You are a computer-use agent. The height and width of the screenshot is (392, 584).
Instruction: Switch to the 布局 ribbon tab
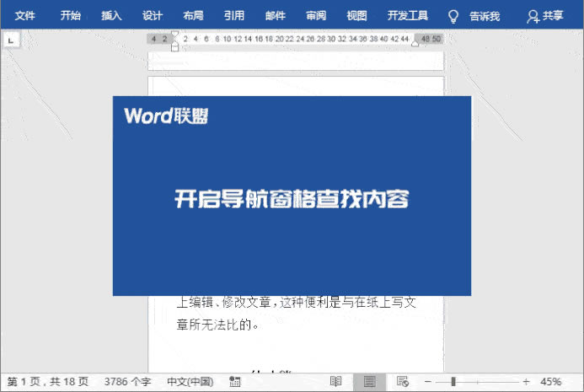pos(193,16)
